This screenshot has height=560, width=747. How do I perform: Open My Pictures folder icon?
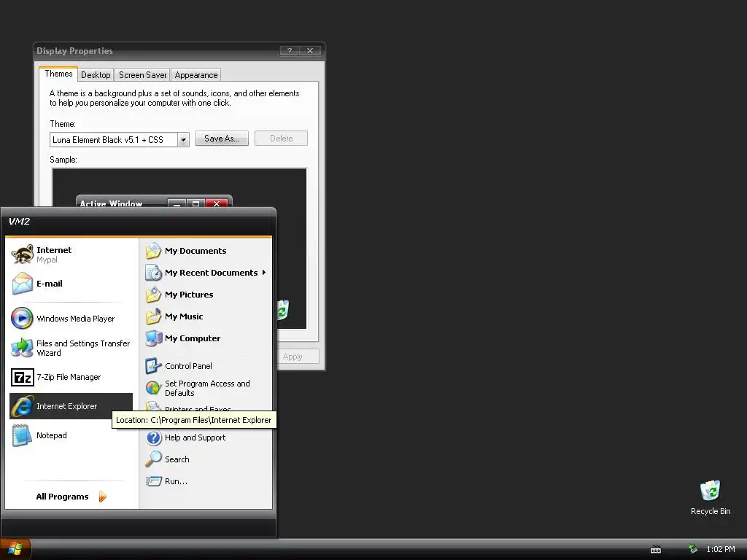(153, 295)
